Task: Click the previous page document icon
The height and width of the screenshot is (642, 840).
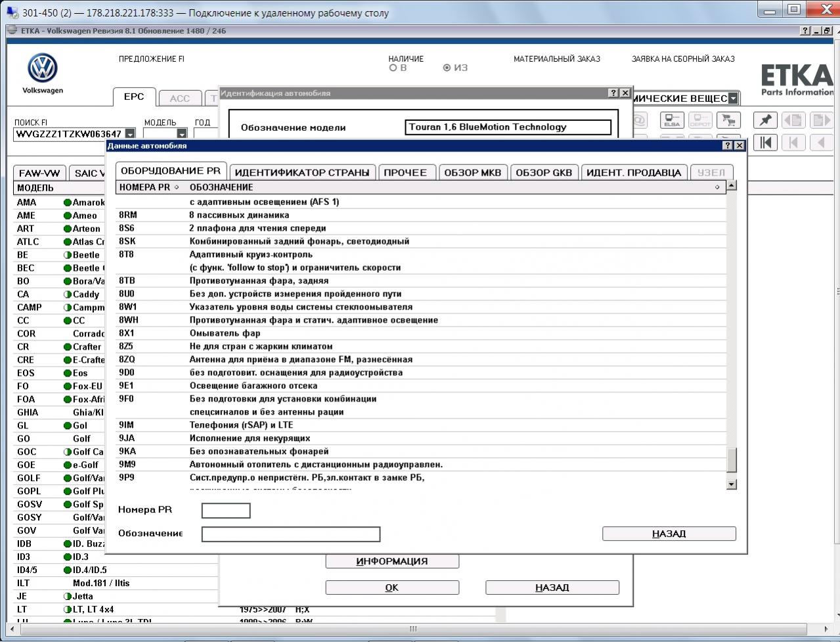Action: tap(793, 121)
